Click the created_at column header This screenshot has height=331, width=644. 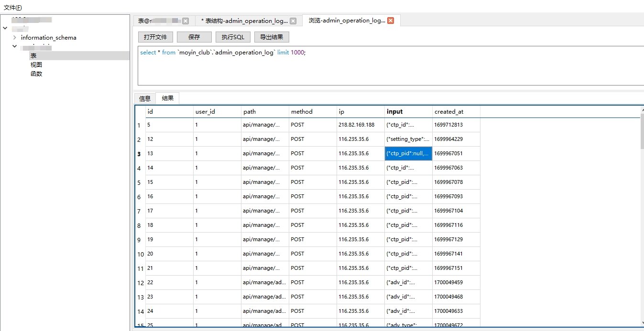pos(456,112)
